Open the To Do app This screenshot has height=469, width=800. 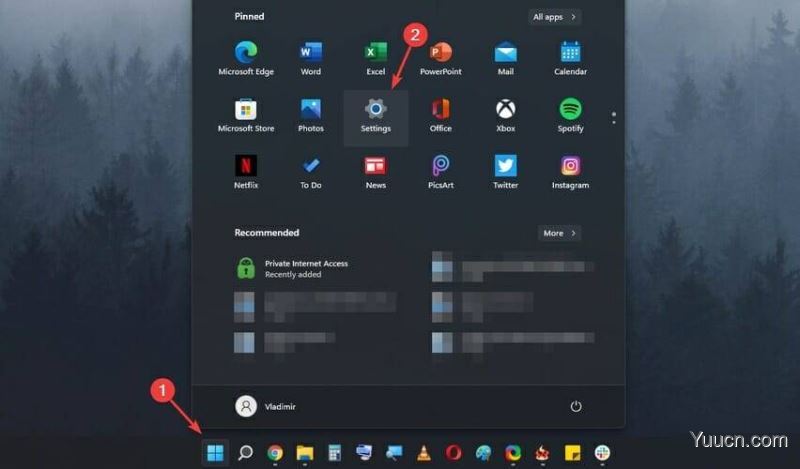click(x=311, y=171)
